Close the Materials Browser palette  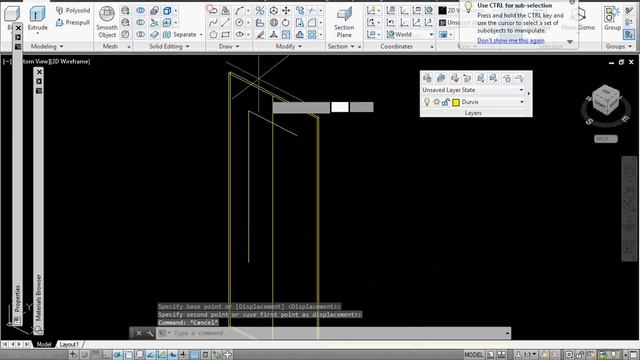coord(39,72)
